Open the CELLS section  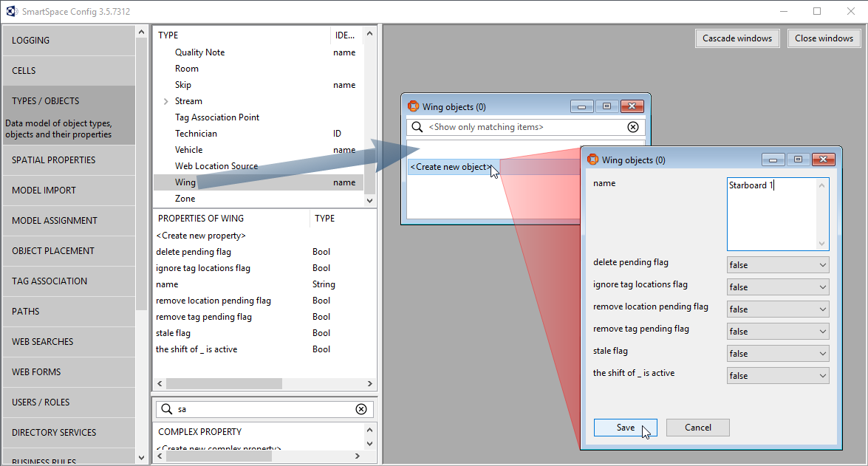click(69, 71)
